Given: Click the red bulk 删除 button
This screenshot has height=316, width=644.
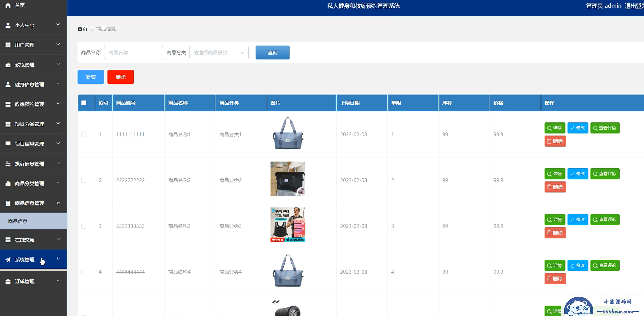Looking at the screenshot, I should [121, 77].
